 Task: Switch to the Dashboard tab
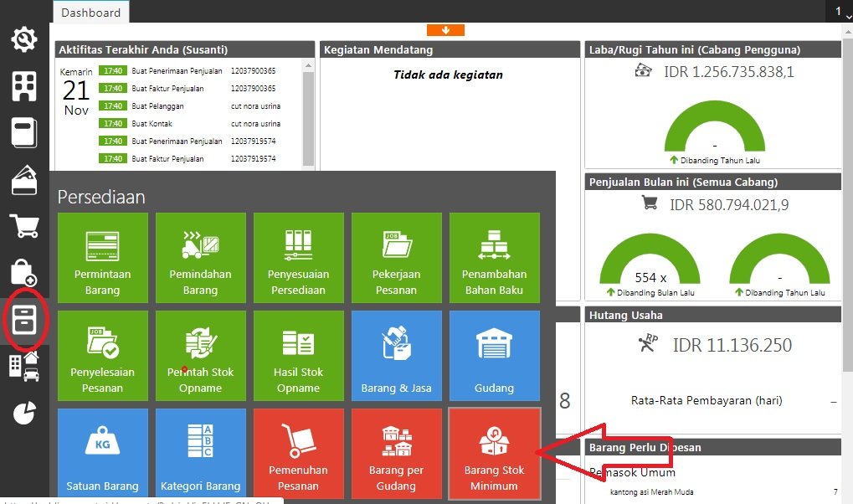(x=90, y=12)
